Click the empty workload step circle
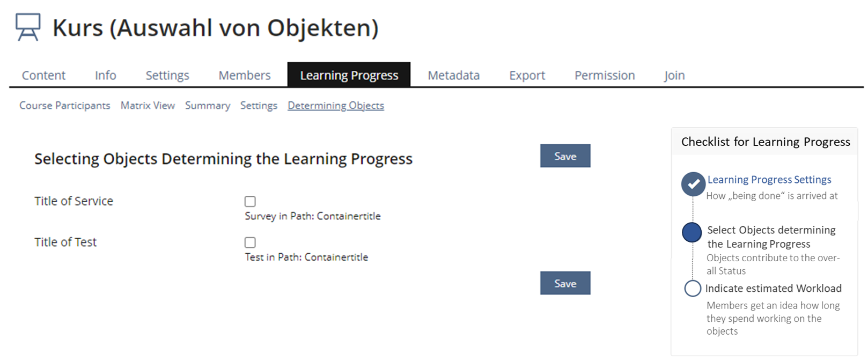Image resolution: width=868 pixels, height=361 pixels. [692, 289]
